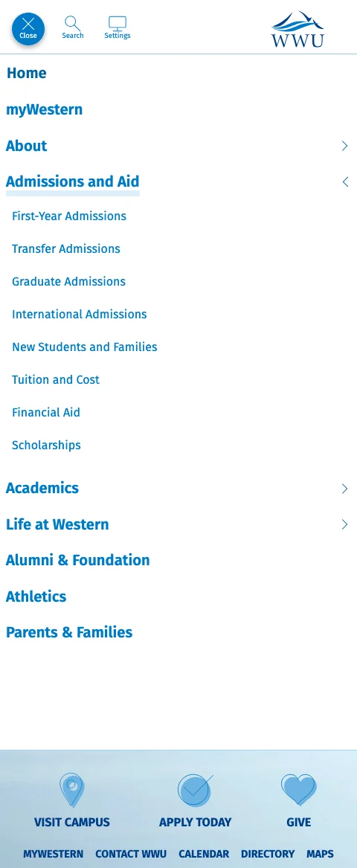Click the Visit Campus map pin icon
357x868 pixels.
pos(72,791)
